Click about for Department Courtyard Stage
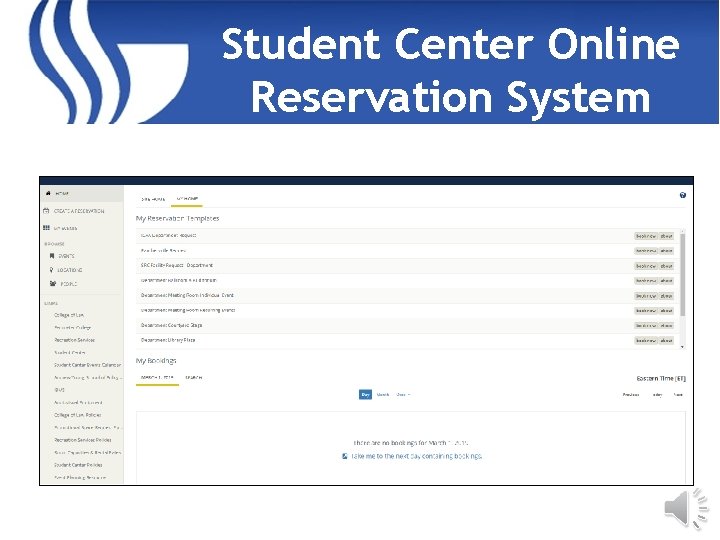This screenshot has width=720, height=540. (x=666, y=326)
